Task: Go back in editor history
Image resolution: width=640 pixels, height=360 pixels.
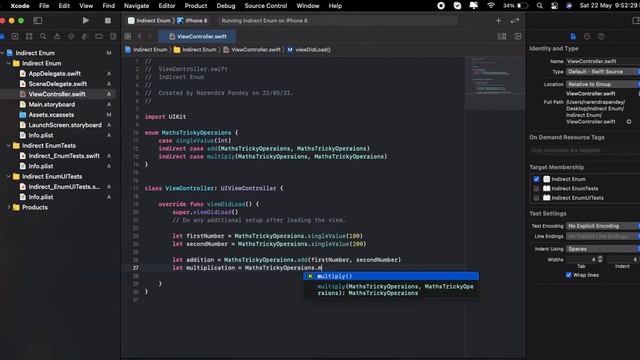Action: (x=140, y=36)
